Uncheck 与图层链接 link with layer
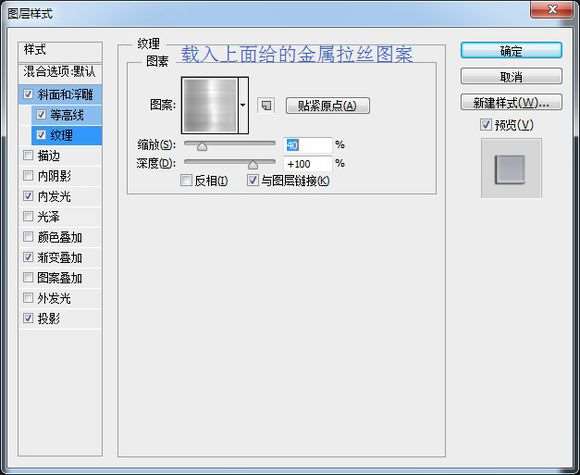This screenshot has width=580, height=475. coord(253,180)
